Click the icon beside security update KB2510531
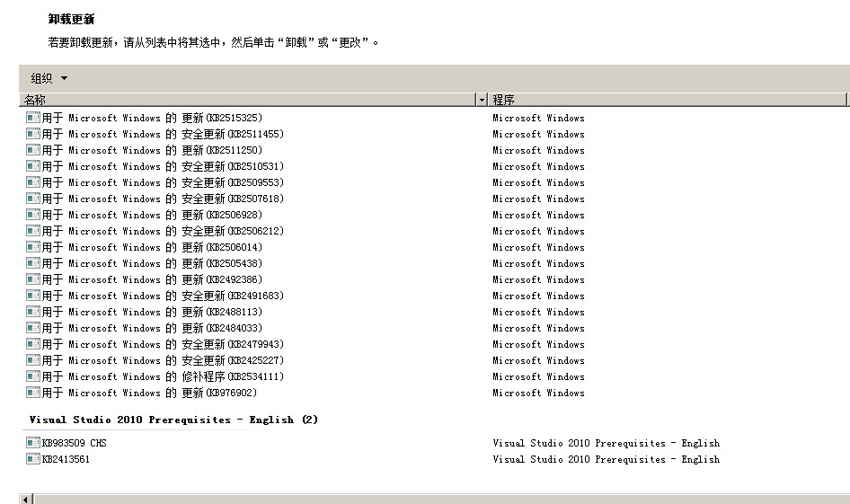Viewport: 850px width, 504px height. 33,166
